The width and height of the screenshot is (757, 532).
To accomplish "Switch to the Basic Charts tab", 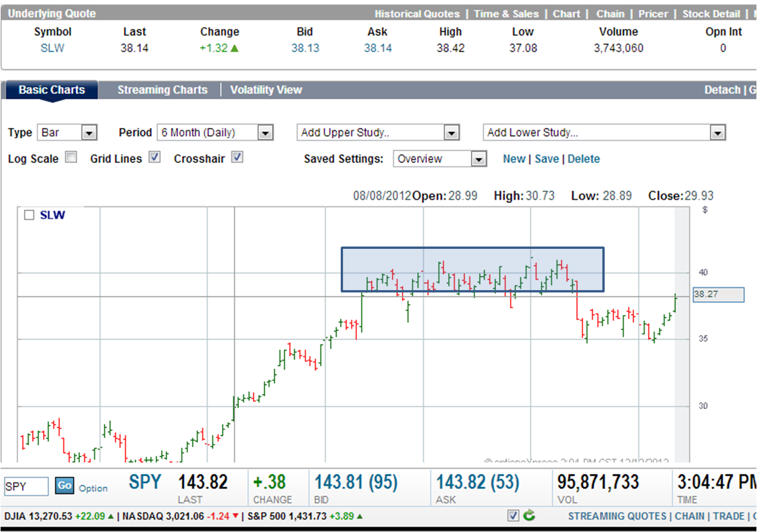I will point(52,90).
